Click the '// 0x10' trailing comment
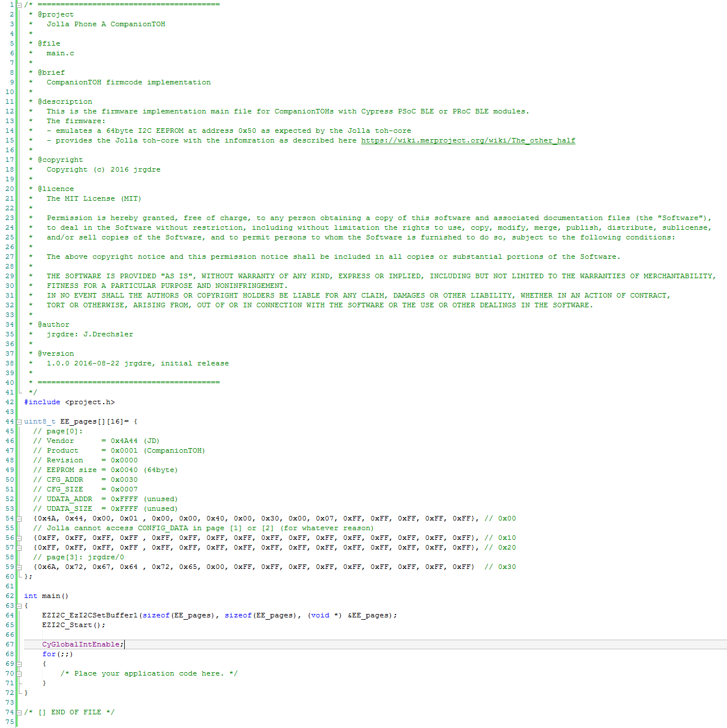The width and height of the screenshot is (727, 728). 500,538
